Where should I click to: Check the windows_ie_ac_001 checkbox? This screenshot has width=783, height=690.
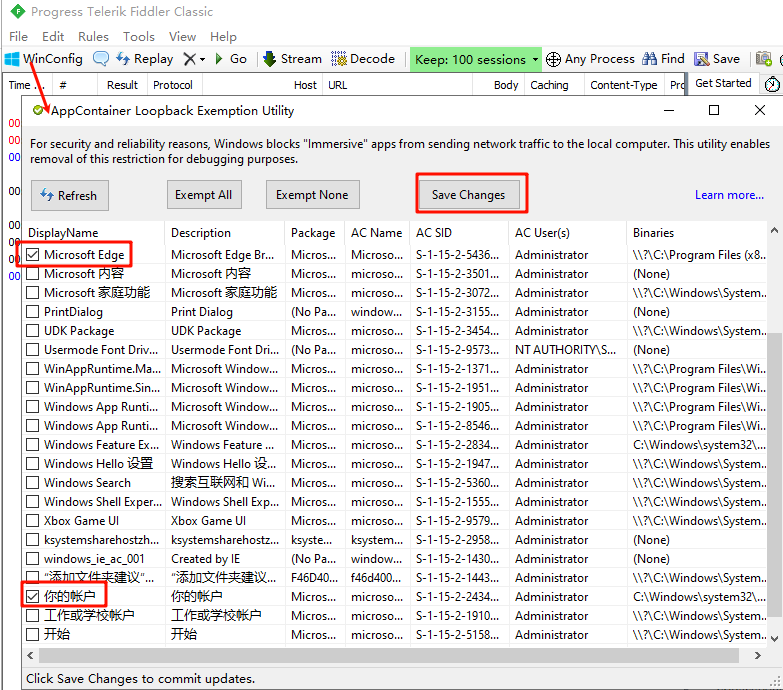(x=32, y=559)
